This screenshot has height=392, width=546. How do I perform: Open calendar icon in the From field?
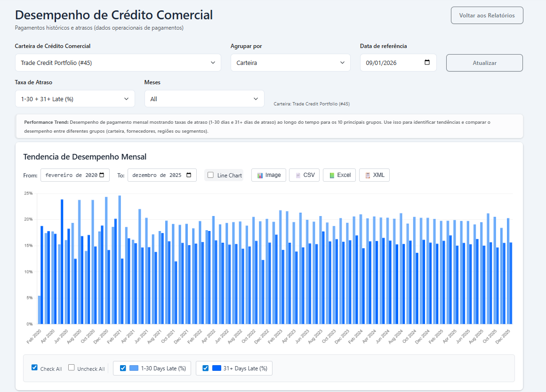click(x=102, y=175)
